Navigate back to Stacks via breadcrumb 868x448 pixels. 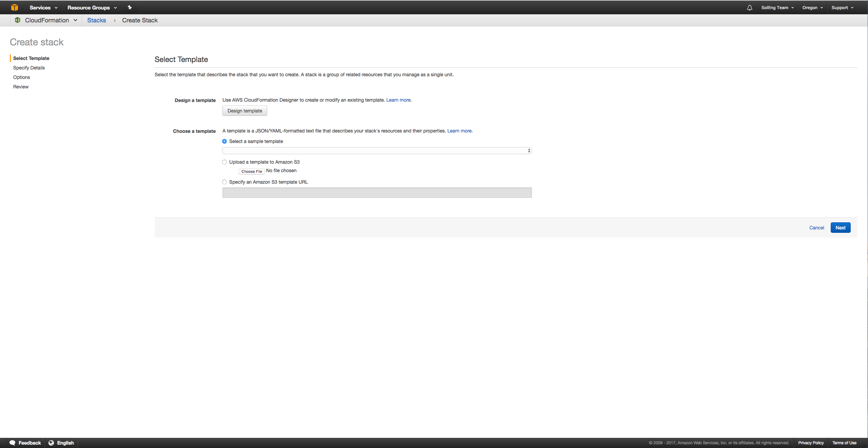pyautogui.click(x=96, y=20)
